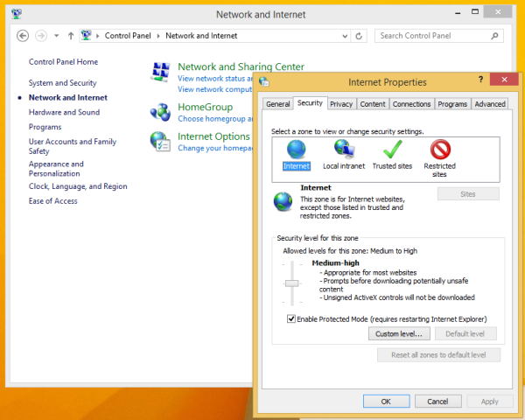Screen dimensions: 525x420
Task: Select the Local intranet zone icon
Action: [x=343, y=150]
